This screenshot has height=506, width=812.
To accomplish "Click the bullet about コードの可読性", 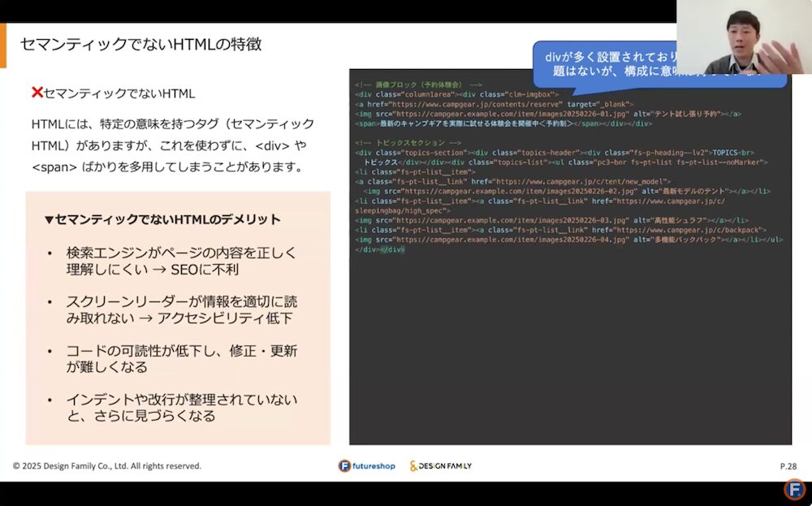I will (x=181, y=358).
